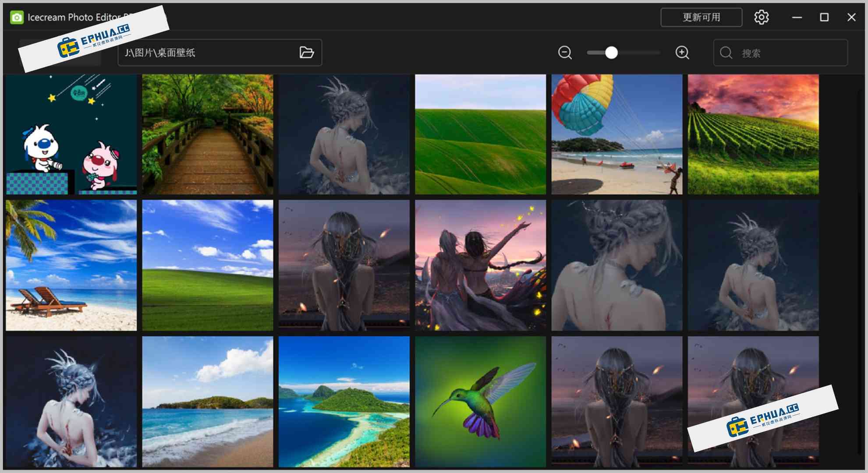Select the classic green hill blue sky wallpaper
Screen dimensions: 868x473
tap(207, 265)
